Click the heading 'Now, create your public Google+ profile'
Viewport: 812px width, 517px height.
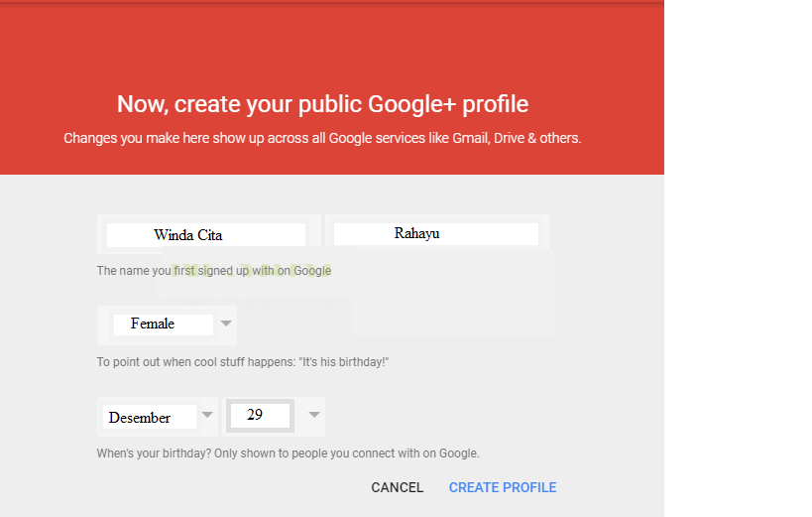(x=322, y=104)
